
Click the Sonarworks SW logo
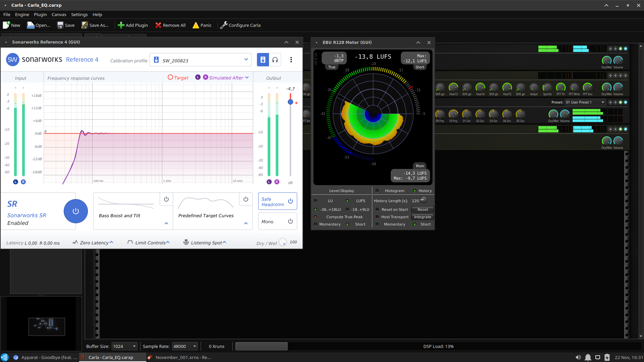coord(12,60)
